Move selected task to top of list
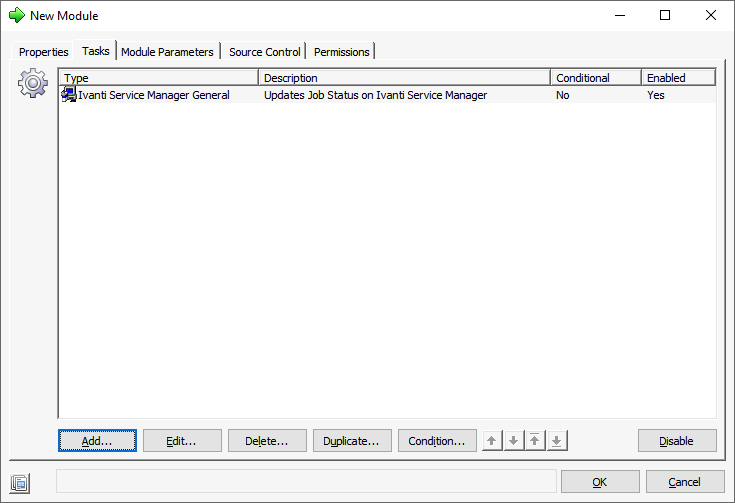The image size is (735, 503). [x=535, y=441]
